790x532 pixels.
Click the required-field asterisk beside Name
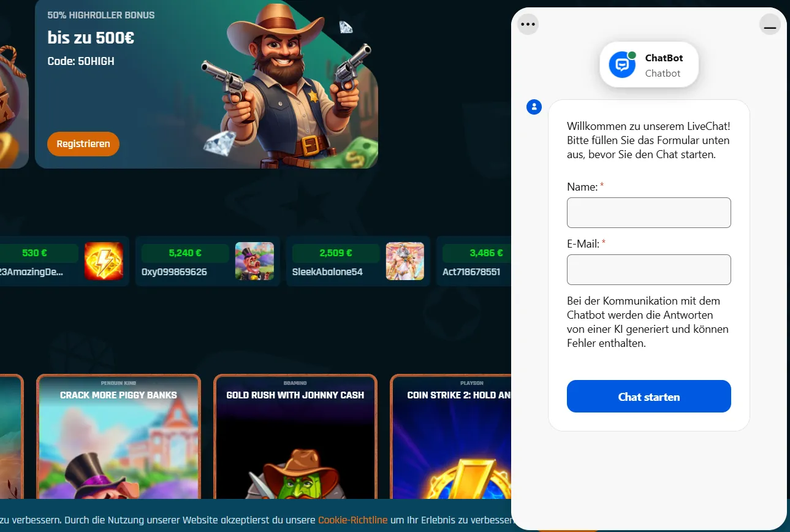pos(600,184)
